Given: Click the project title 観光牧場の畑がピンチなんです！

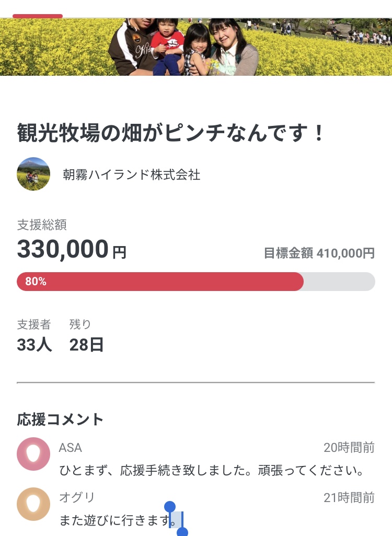Looking at the screenshot, I should tap(171, 133).
